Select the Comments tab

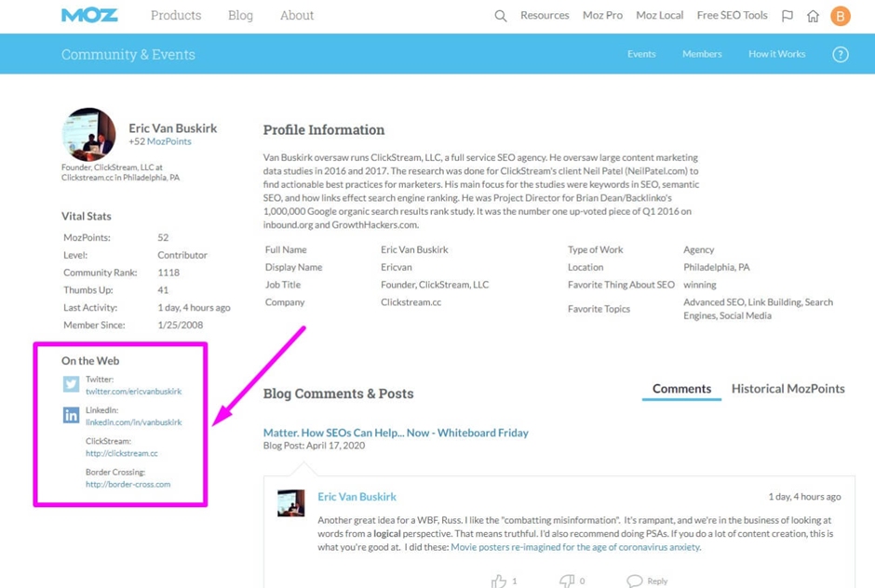[682, 389]
